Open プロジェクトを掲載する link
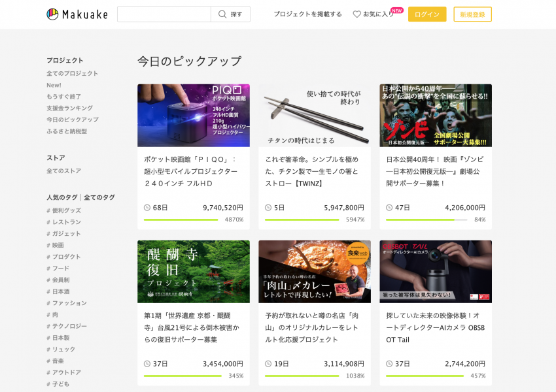The width and height of the screenshot is (556, 392). click(x=307, y=14)
